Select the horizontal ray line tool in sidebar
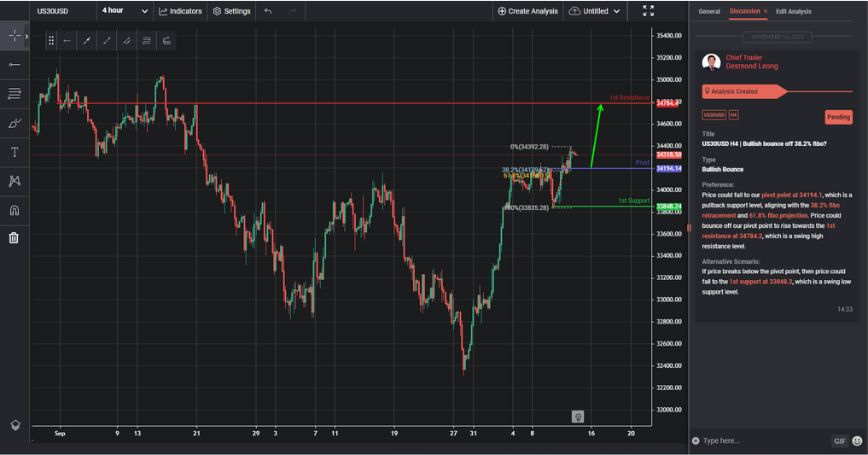 (x=15, y=65)
